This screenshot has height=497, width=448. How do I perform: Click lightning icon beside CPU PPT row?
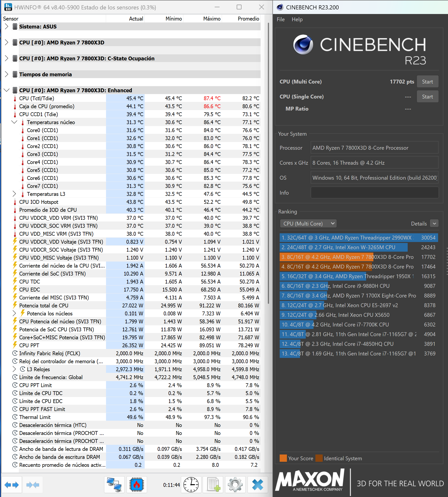[x=15, y=345]
